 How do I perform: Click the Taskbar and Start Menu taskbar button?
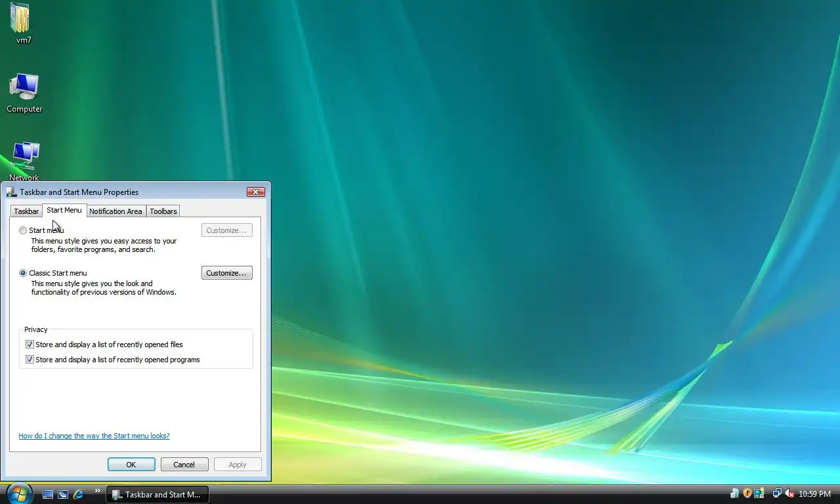click(157, 494)
